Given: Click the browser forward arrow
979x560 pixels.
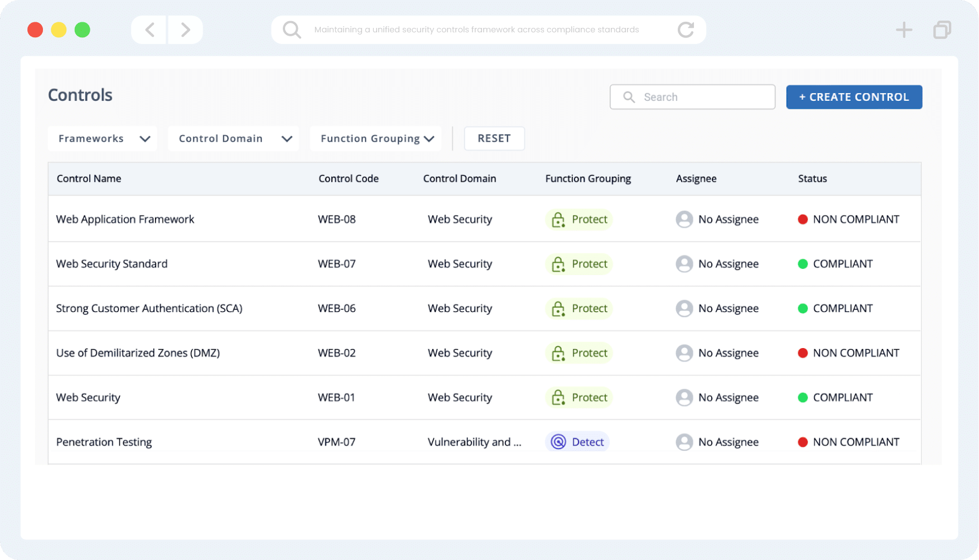Looking at the screenshot, I should coord(185,30).
